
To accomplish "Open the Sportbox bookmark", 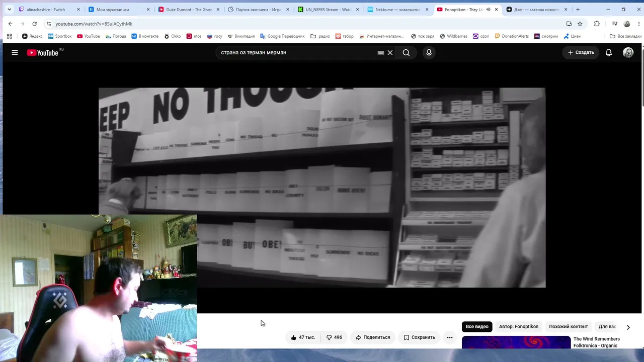I will click(60, 36).
